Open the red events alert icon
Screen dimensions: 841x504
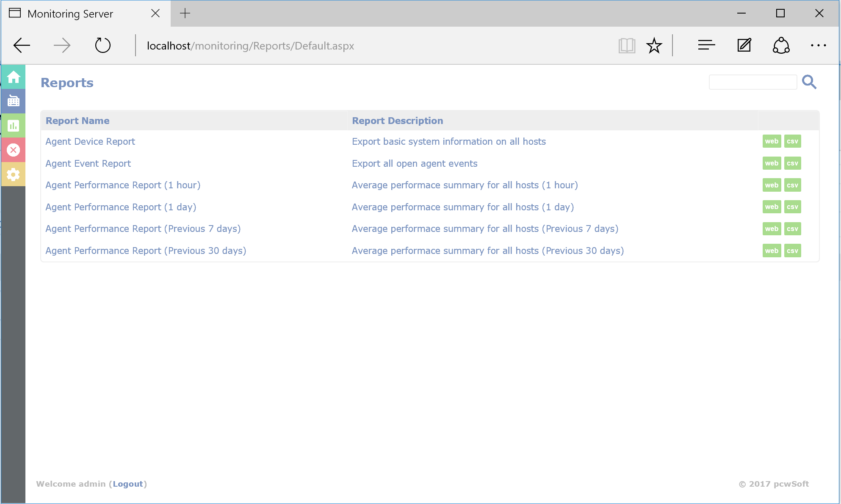(14, 150)
